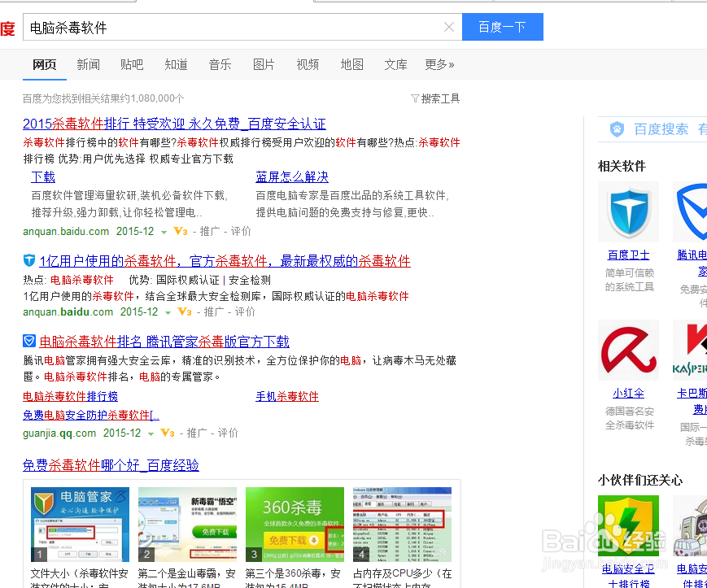Click the anquan.baidu.com URL of the first result

click(x=66, y=232)
